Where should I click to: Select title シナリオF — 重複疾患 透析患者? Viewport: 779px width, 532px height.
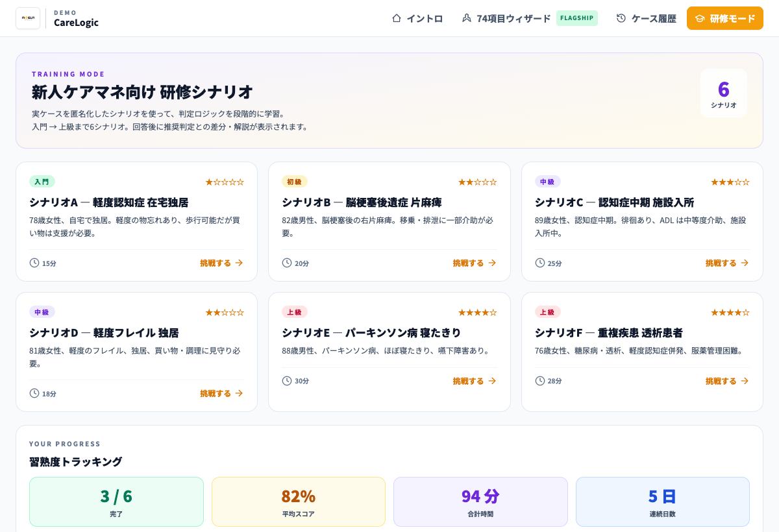(x=609, y=333)
